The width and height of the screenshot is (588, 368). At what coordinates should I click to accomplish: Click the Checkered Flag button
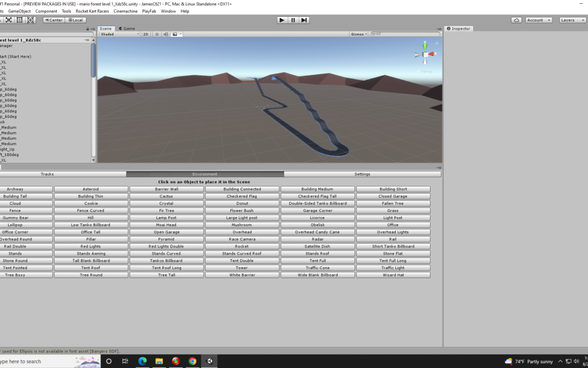coord(242,196)
